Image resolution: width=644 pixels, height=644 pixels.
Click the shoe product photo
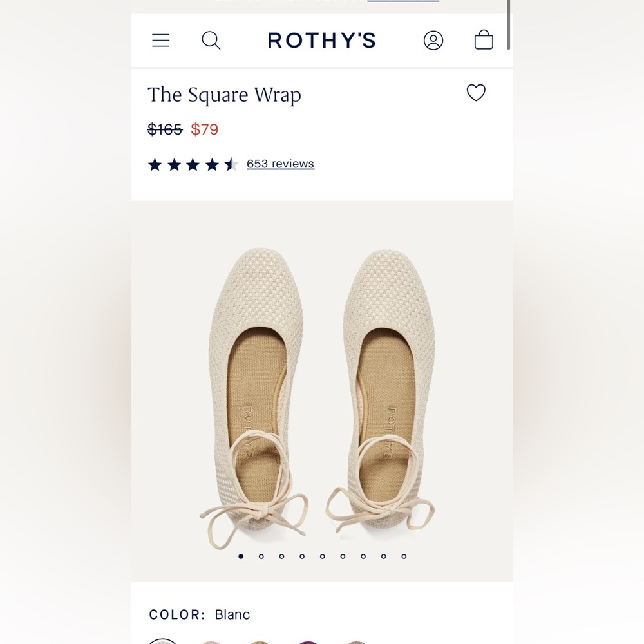(322, 386)
